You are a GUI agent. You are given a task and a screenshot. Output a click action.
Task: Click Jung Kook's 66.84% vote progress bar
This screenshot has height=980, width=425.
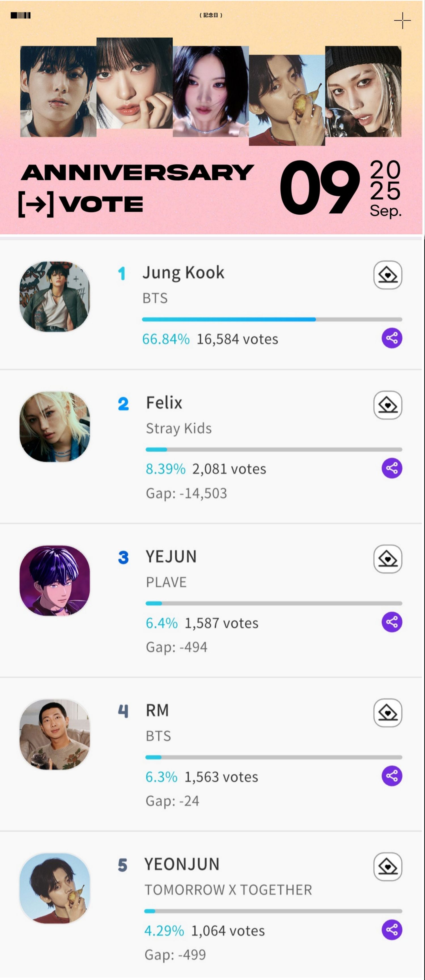pyautogui.click(x=272, y=319)
